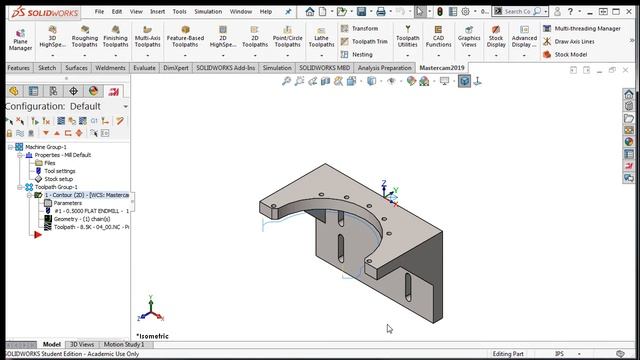Open CAD Functions
Screen dimensions: 640x360
click(x=438, y=36)
